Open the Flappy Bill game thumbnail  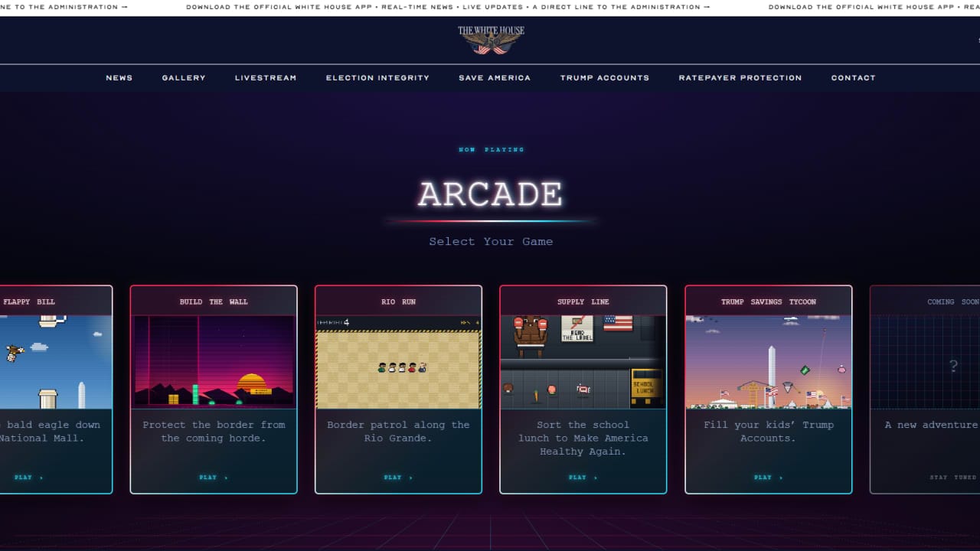coord(56,362)
